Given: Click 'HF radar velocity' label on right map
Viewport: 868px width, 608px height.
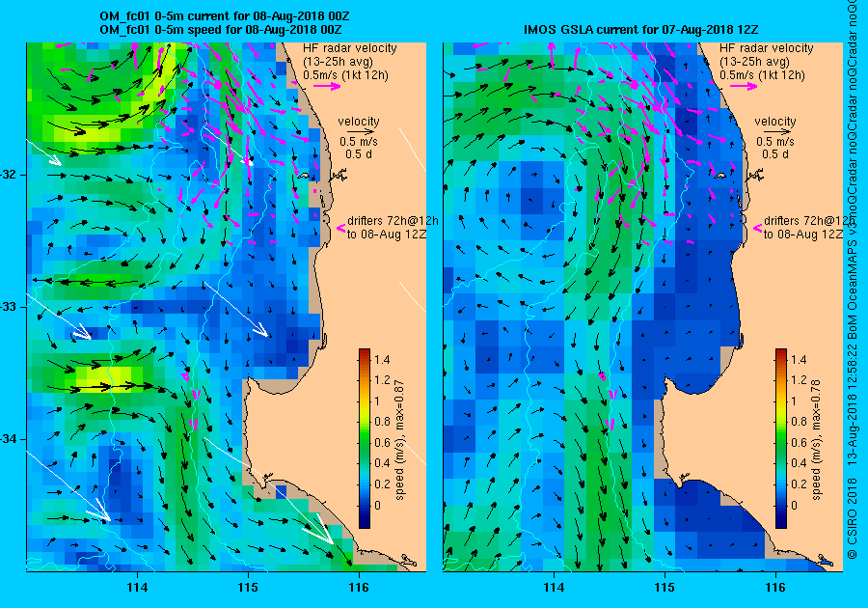Looking at the screenshot, I should [x=766, y=48].
